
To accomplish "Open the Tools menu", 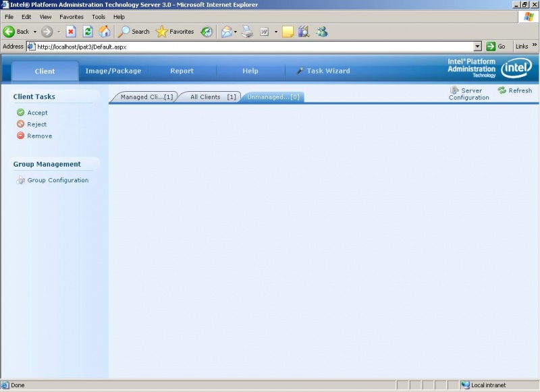I will tap(99, 16).
